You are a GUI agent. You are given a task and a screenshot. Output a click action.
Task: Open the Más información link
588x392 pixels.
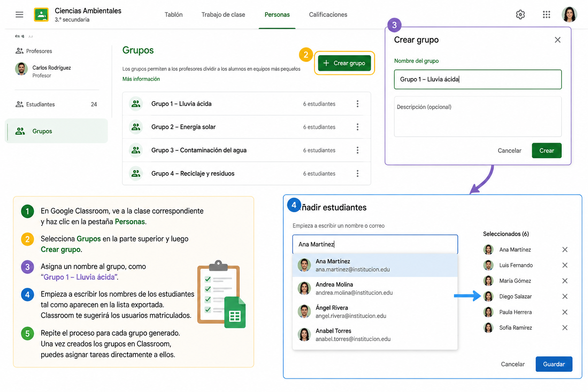[141, 79]
